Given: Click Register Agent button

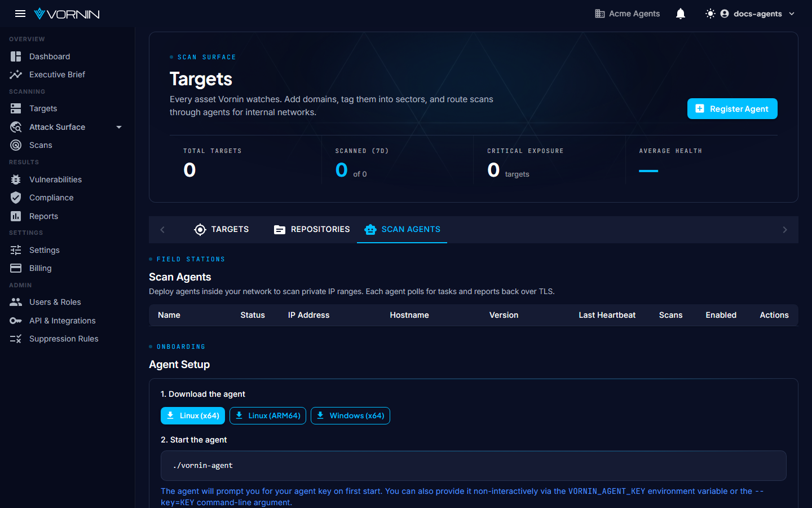Looking at the screenshot, I should click(732, 109).
